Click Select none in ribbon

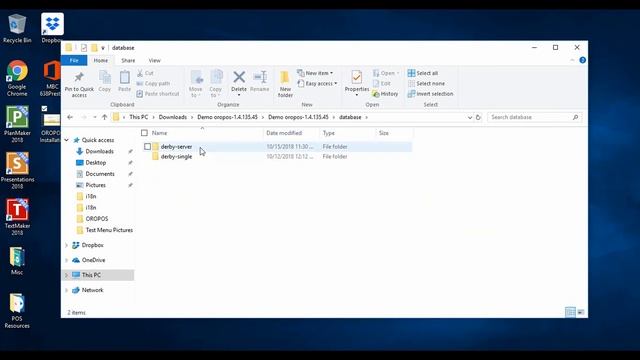tap(426, 83)
